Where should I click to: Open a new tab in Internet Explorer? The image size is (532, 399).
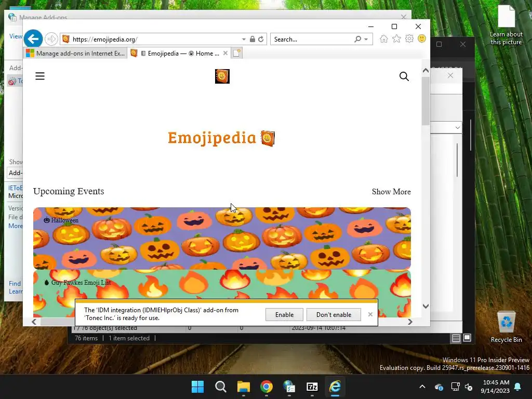pos(237,54)
